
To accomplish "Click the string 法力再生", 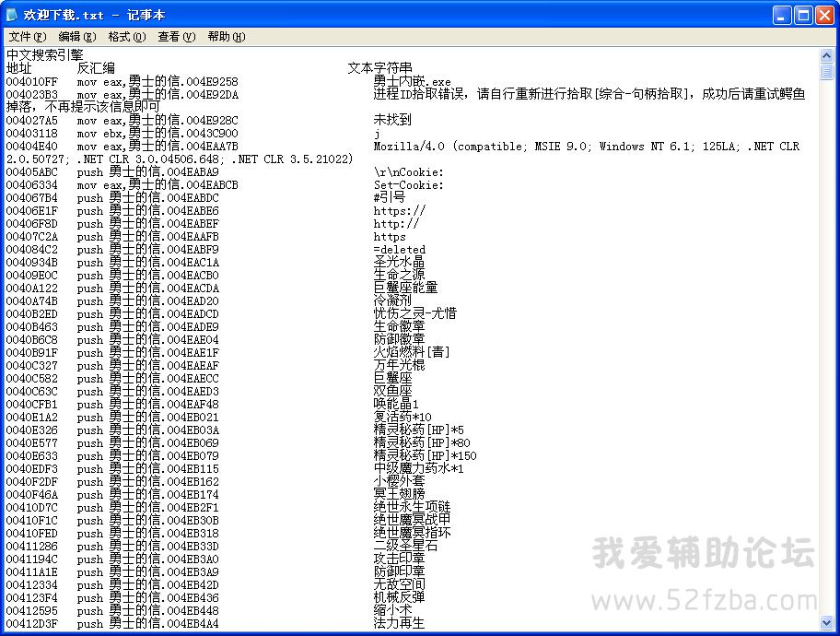I will tap(399, 622).
